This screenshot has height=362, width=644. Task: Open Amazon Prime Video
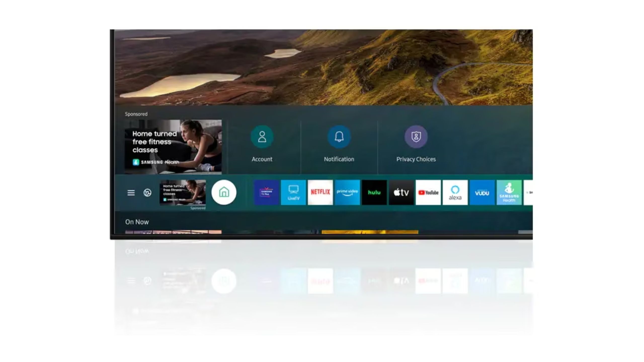347,192
